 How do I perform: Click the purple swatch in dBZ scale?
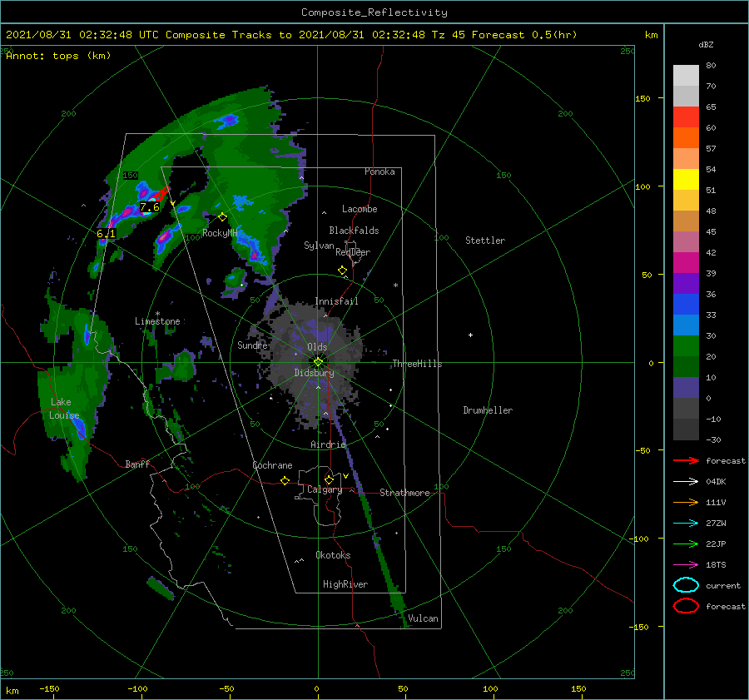point(686,284)
